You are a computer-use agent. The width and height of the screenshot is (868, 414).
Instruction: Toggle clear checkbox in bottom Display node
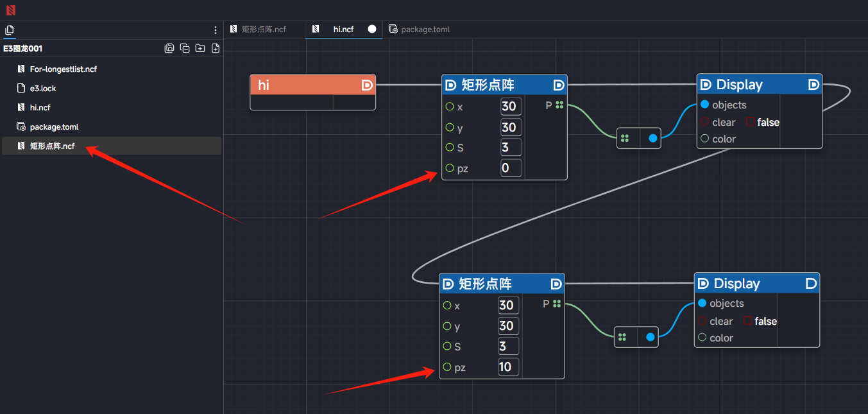pos(748,321)
